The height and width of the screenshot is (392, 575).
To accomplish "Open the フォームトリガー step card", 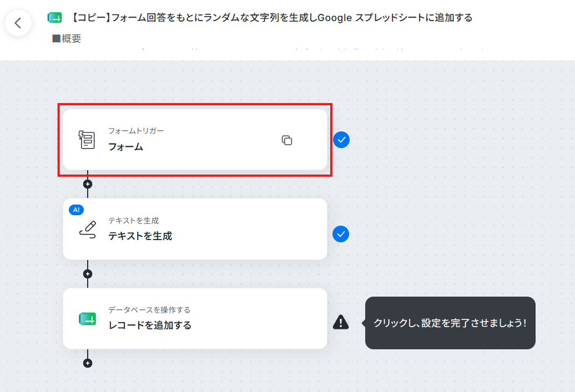I will point(195,140).
